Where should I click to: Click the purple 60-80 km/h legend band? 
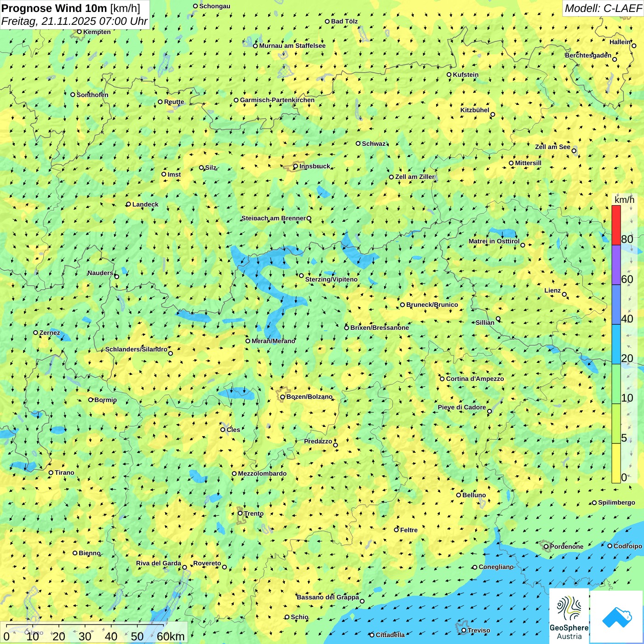click(616, 265)
